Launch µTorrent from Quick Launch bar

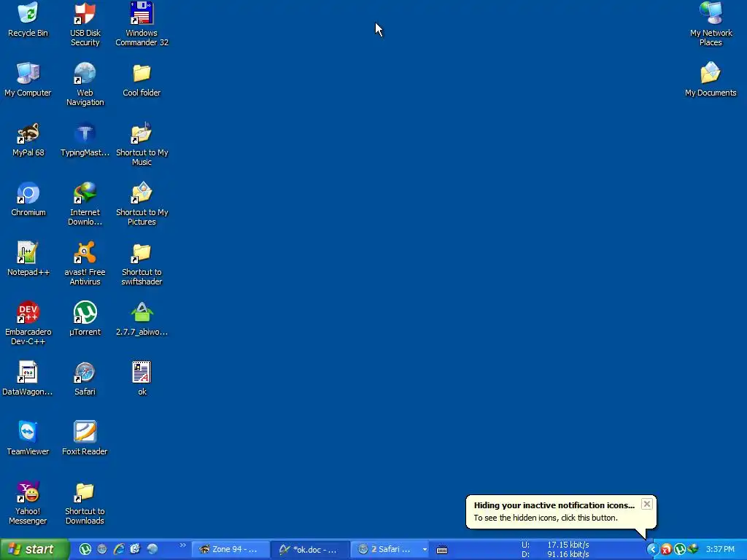85,549
